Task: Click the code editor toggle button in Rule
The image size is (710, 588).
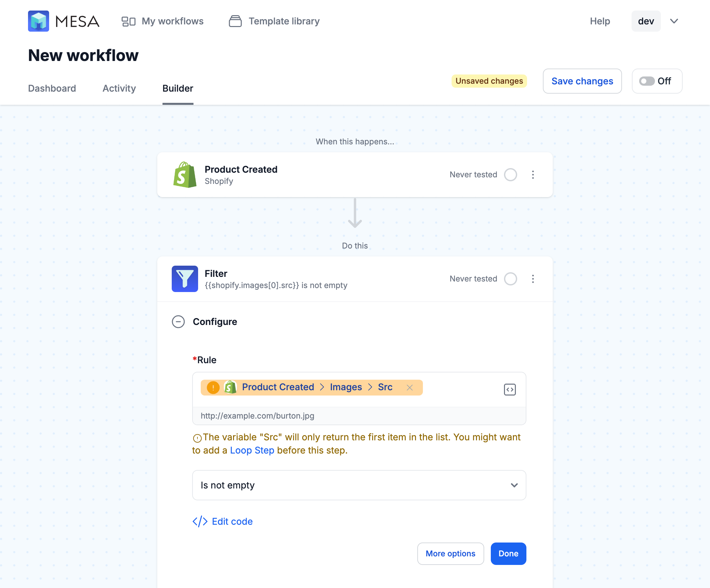Action: (x=510, y=389)
